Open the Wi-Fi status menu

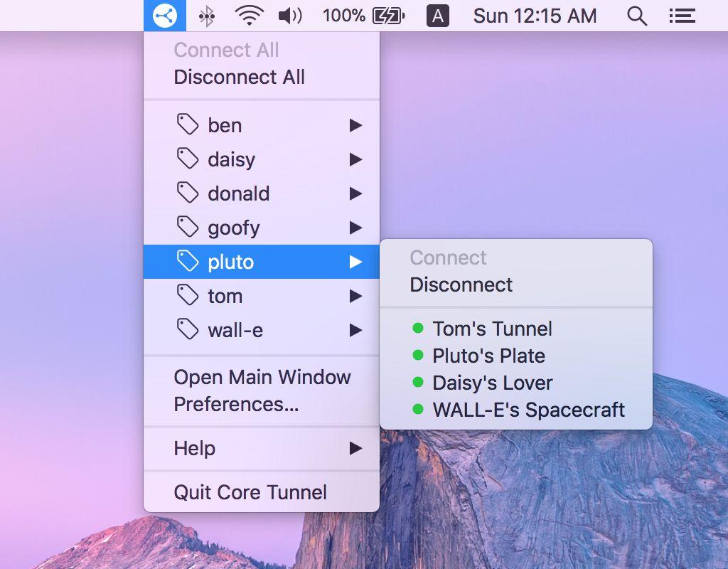250,16
